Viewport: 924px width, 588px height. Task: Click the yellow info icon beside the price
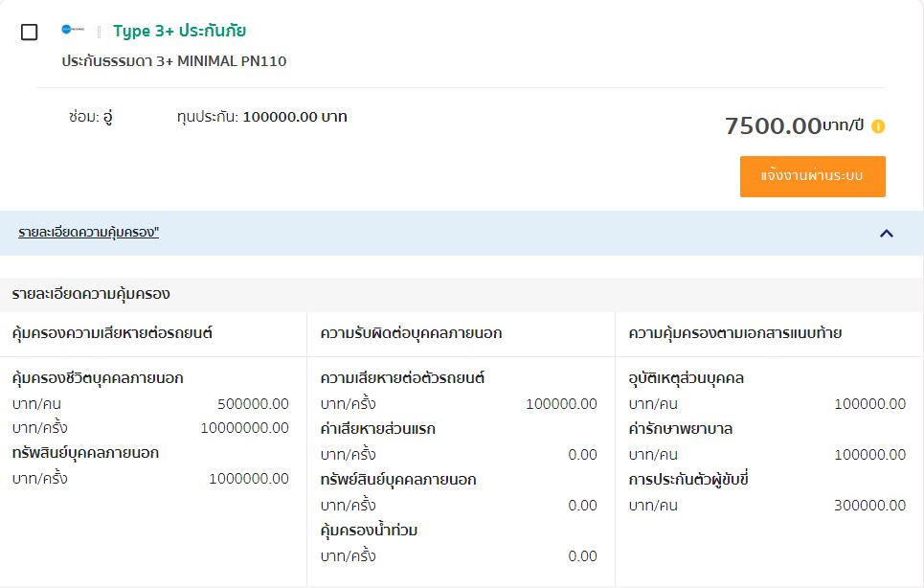click(878, 126)
